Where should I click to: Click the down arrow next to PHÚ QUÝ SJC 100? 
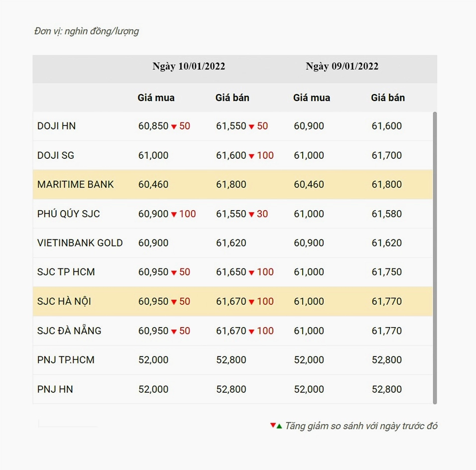point(174,215)
